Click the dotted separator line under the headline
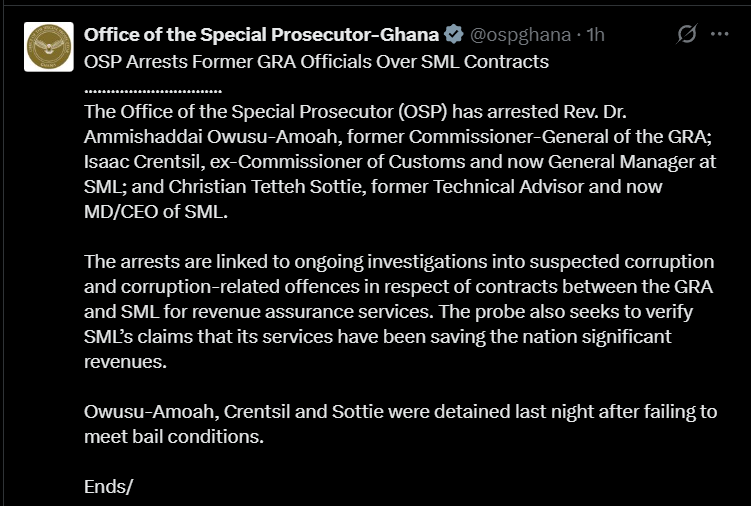This screenshot has height=506, width=751. click(153, 91)
